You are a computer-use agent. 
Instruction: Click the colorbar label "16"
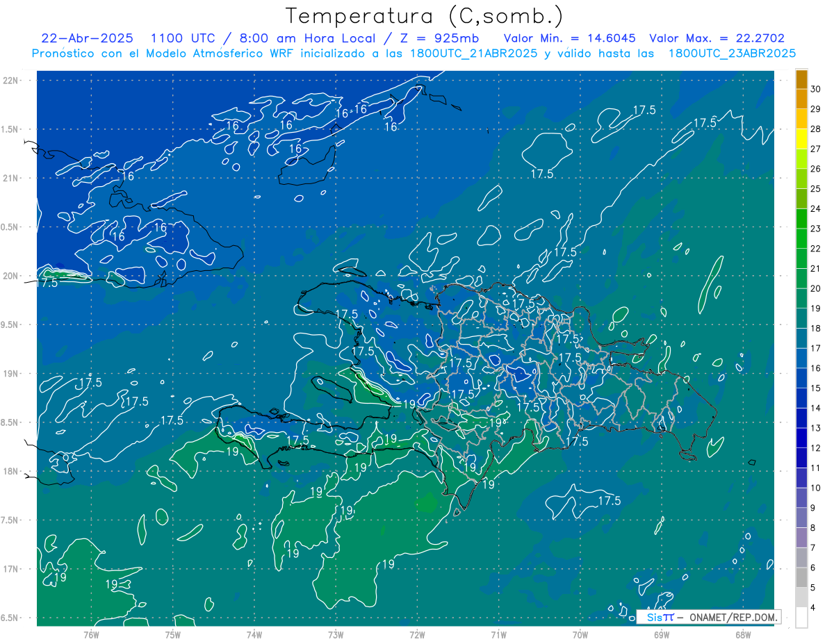tap(816, 369)
